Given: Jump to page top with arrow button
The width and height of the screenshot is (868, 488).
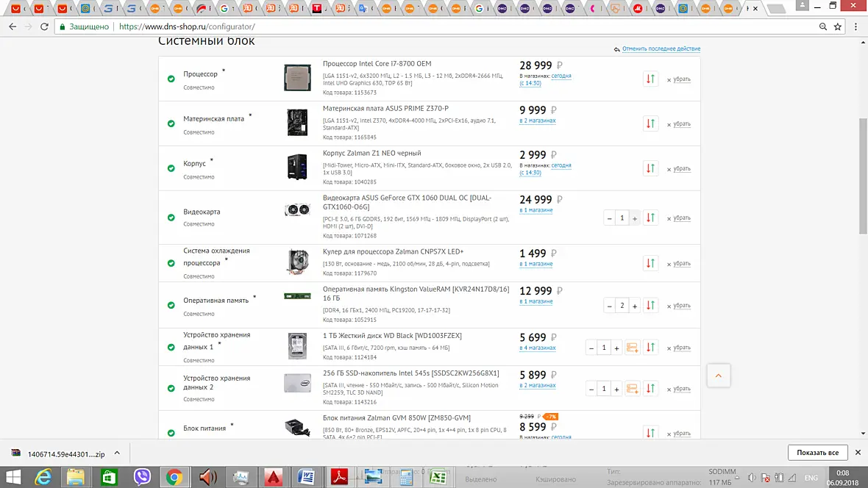Looking at the screenshot, I should pos(719,376).
